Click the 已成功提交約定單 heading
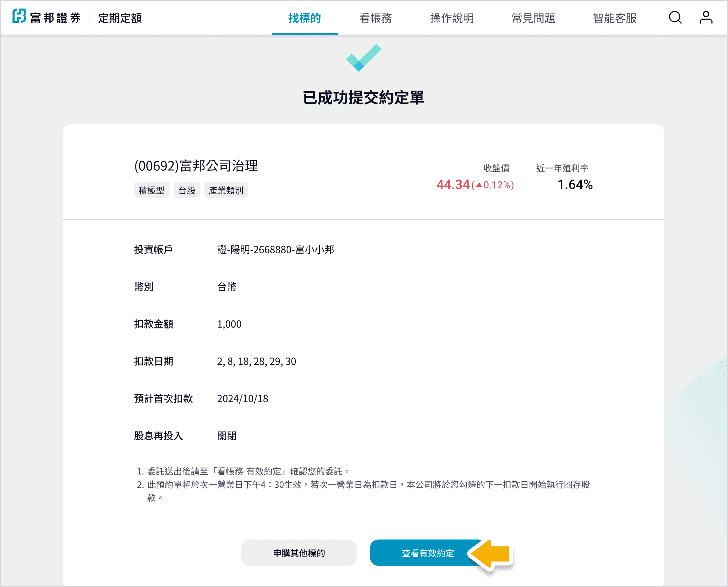The width and height of the screenshot is (728, 587). (x=363, y=98)
